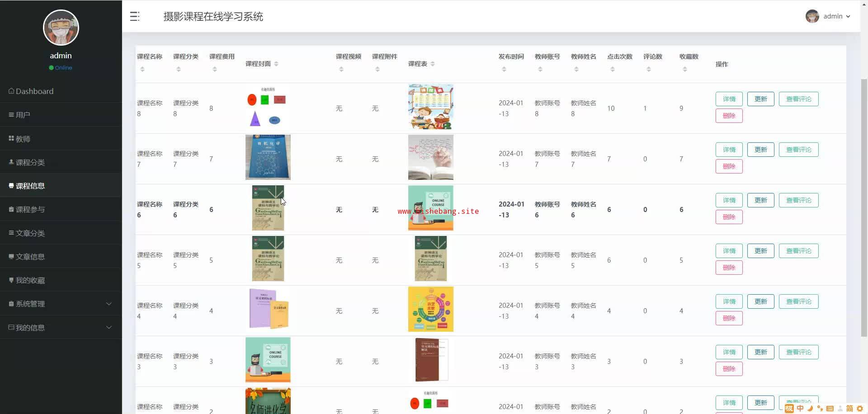The width and height of the screenshot is (868, 414).
Task: Open the 课程名称3 online course cover
Action: click(x=268, y=360)
